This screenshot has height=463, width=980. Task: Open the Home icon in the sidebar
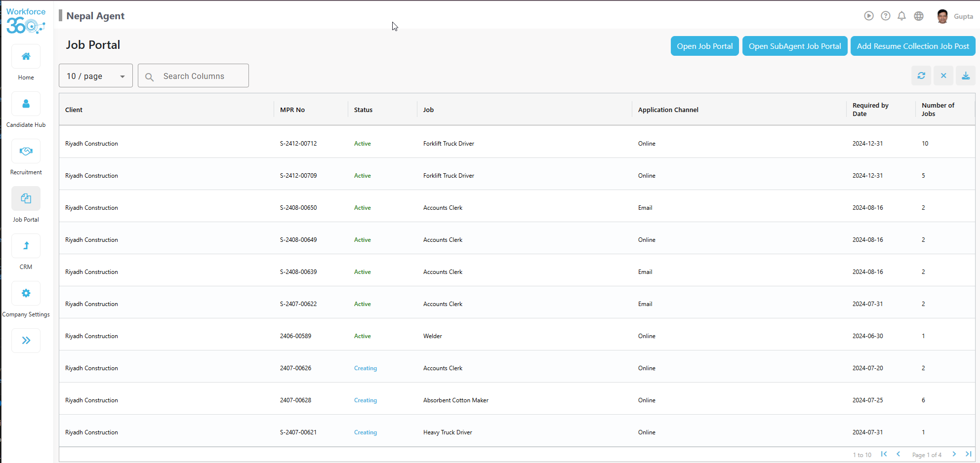pyautogui.click(x=26, y=56)
